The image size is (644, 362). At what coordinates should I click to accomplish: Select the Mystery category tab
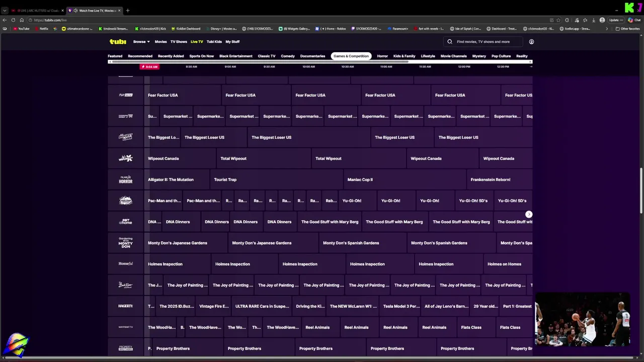[479, 56]
